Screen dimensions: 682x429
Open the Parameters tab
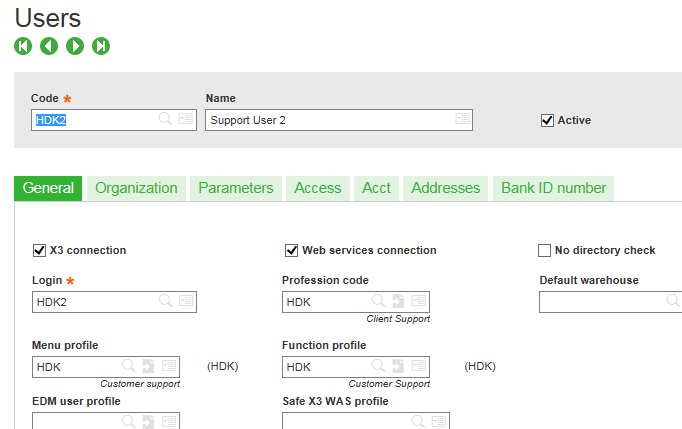pos(235,188)
